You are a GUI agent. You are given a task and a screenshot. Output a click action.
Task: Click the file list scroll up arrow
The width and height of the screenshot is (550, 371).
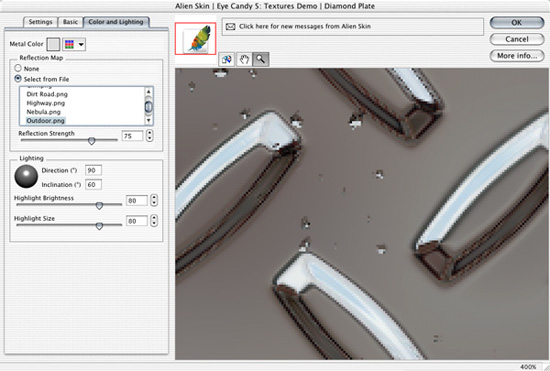[x=148, y=92]
